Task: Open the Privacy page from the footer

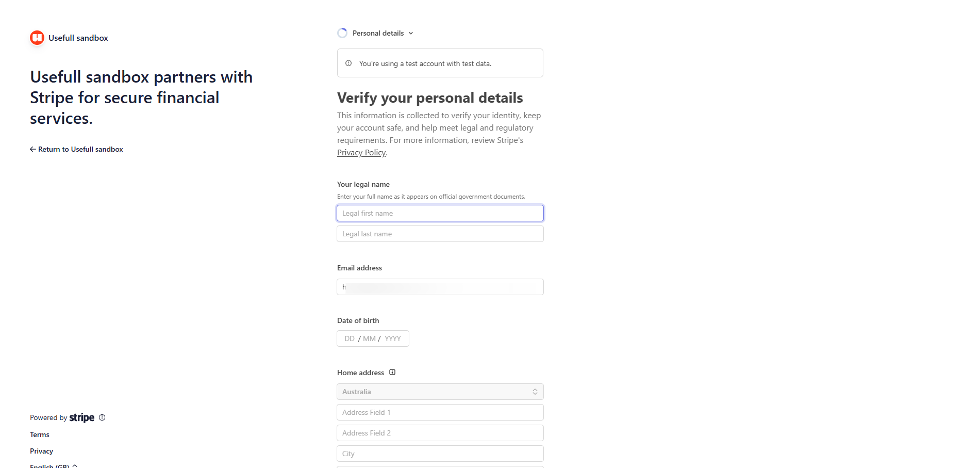Action: point(41,451)
